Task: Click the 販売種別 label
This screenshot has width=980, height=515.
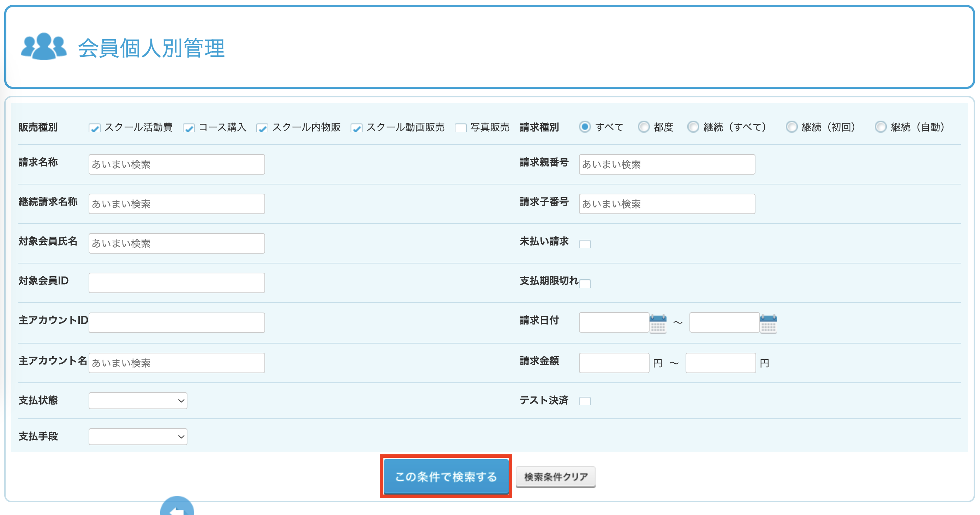Action: click(38, 127)
